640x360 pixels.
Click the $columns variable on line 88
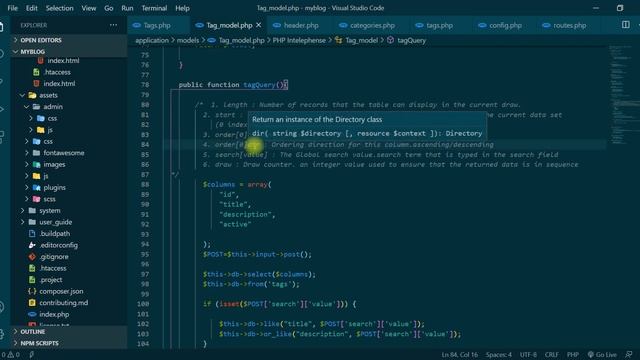tap(219, 184)
